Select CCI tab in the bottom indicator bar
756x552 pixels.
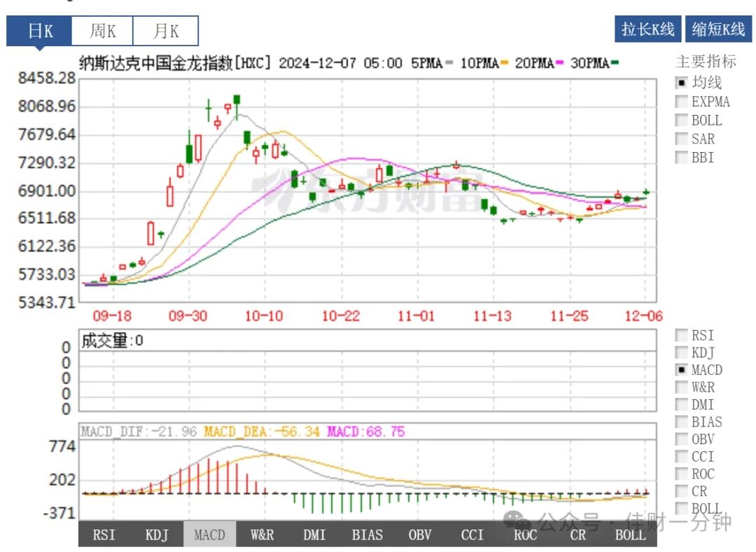click(x=472, y=534)
